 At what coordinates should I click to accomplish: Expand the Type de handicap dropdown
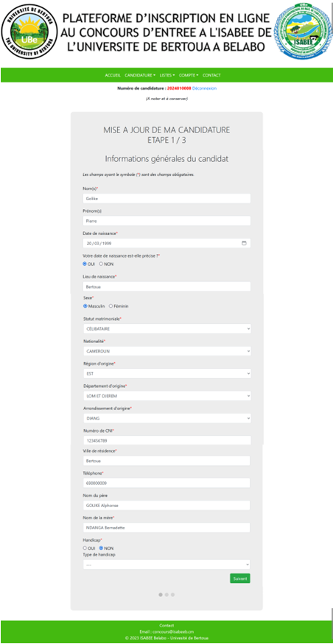click(x=166, y=565)
